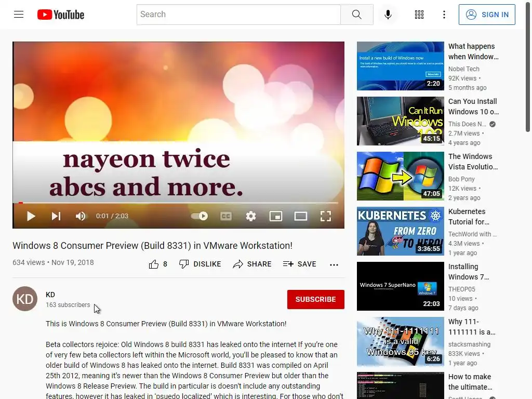Enter full screen mode
Viewport: 532px width, 399px height.
[326, 216]
